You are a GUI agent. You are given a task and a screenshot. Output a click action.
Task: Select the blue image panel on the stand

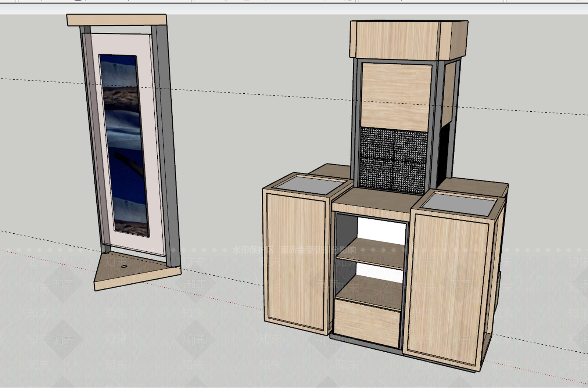[x=125, y=146]
